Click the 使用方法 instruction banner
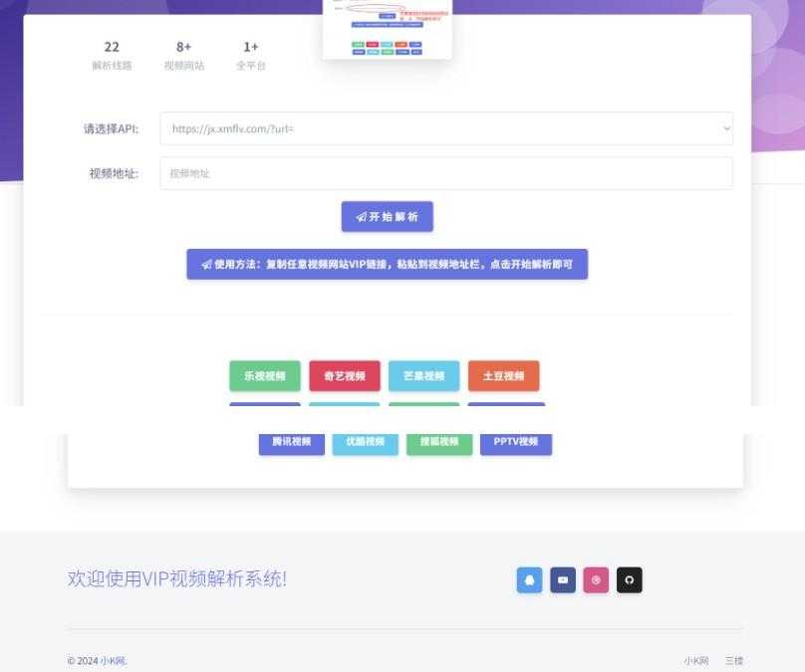 coord(387,264)
